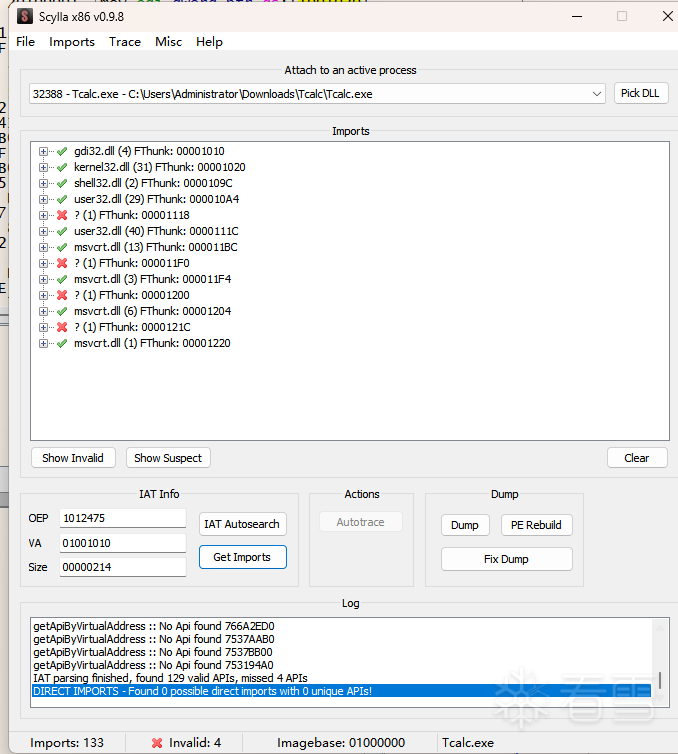Click Show Invalid button
Viewport: 678px width, 754px height.
tap(73, 458)
